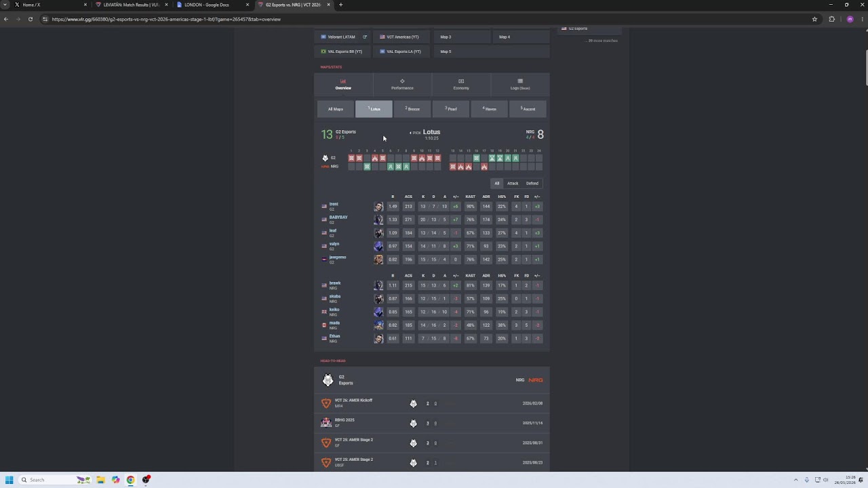Open Google Chrome from the taskbar
Viewport: 868px width, 488px height.
(130, 480)
